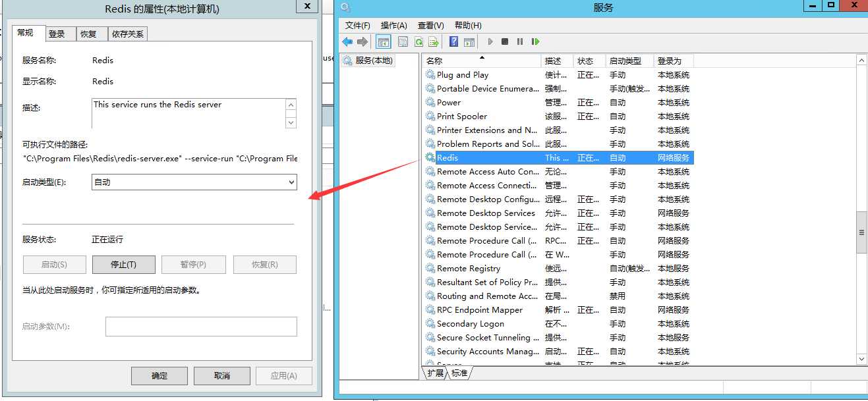Select the Remote Desktop Services row
Image resolution: width=868 pixels, height=401 pixels.
tap(558, 213)
